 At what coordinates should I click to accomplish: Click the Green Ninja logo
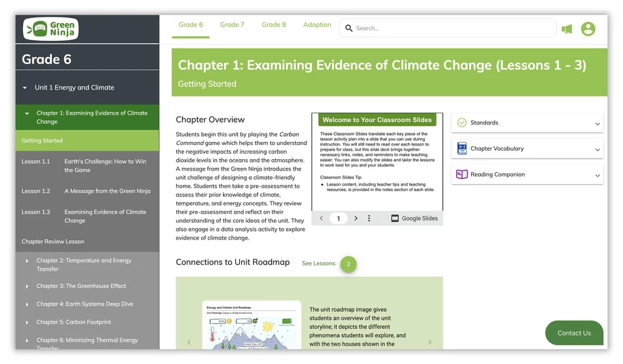pos(49,28)
